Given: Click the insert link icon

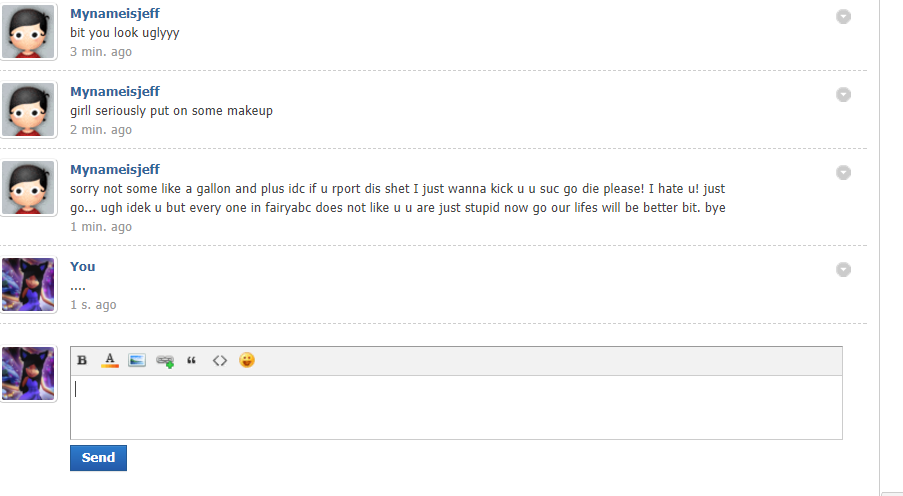Looking at the screenshot, I should click(165, 361).
